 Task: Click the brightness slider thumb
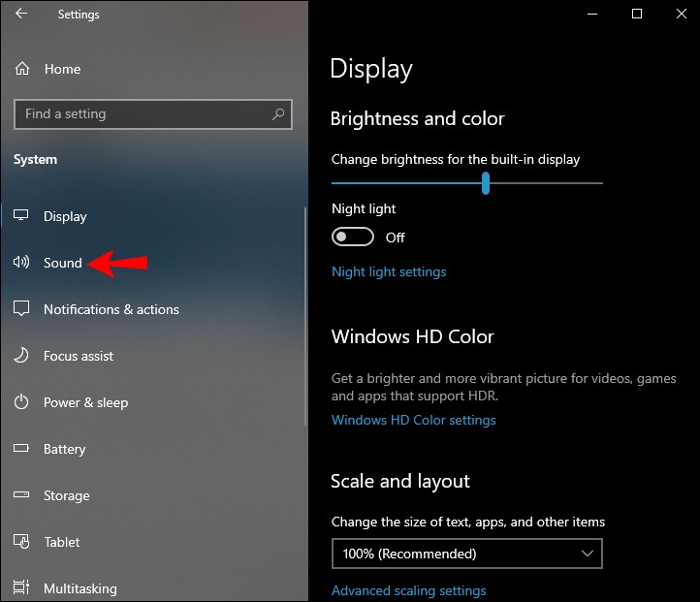pyautogui.click(x=486, y=183)
